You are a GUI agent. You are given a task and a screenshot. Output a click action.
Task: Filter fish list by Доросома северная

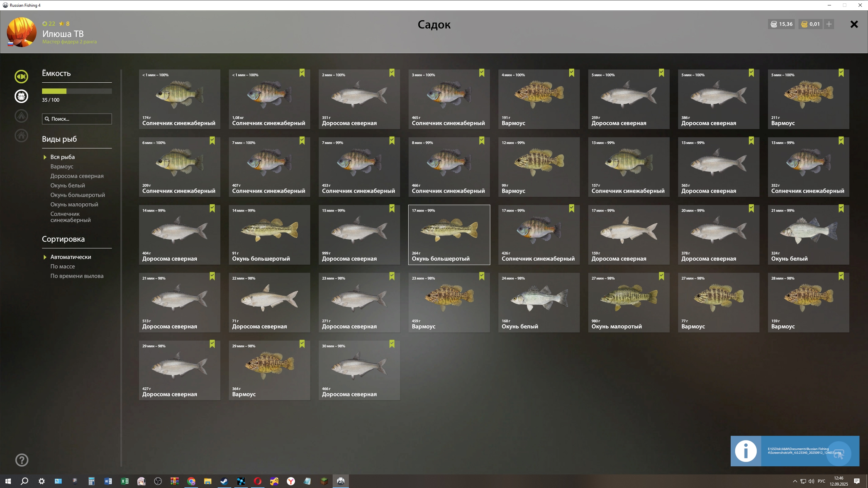tap(77, 176)
